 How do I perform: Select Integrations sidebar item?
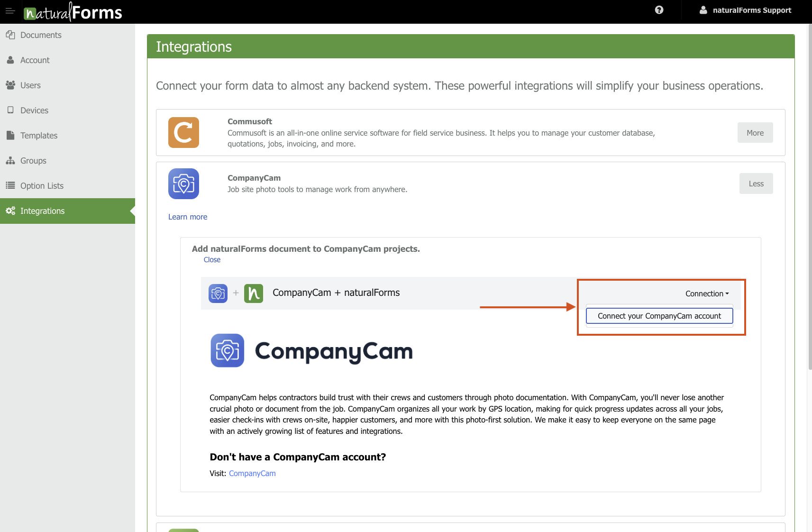[x=67, y=211]
